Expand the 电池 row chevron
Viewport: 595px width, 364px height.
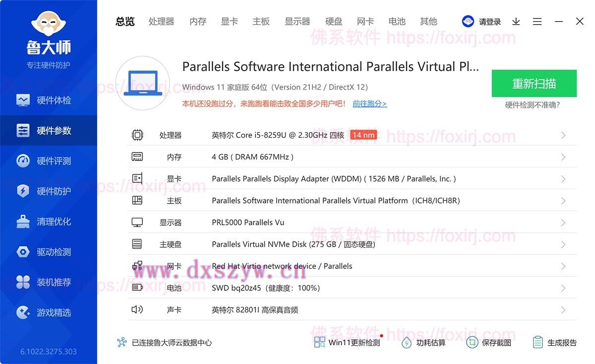(563, 288)
